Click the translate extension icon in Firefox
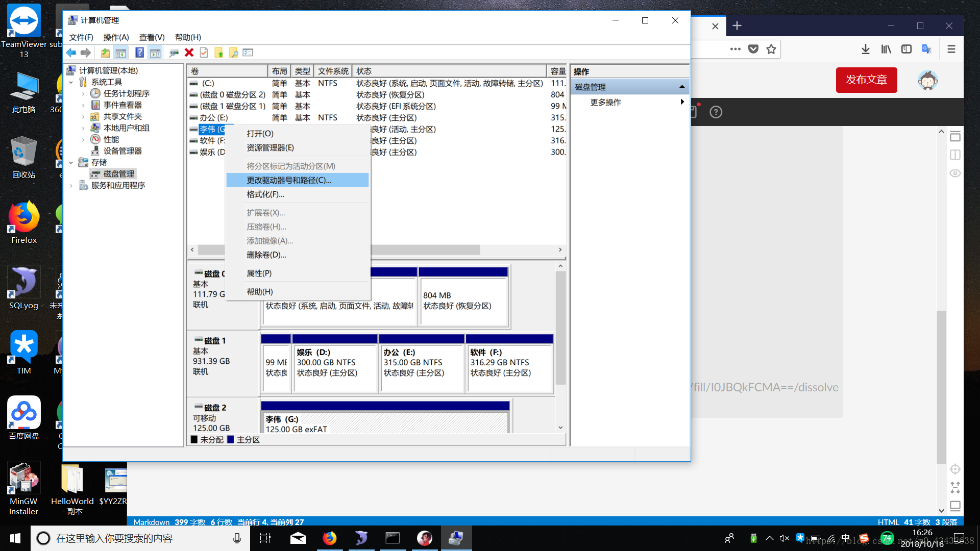Image resolution: width=980 pixels, height=551 pixels. tap(926, 49)
